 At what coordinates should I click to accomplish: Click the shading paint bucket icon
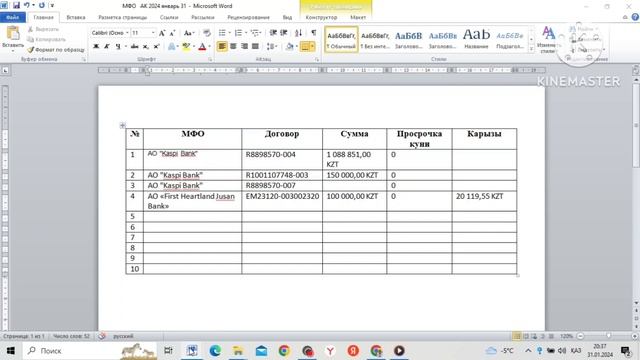coord(289,47)
